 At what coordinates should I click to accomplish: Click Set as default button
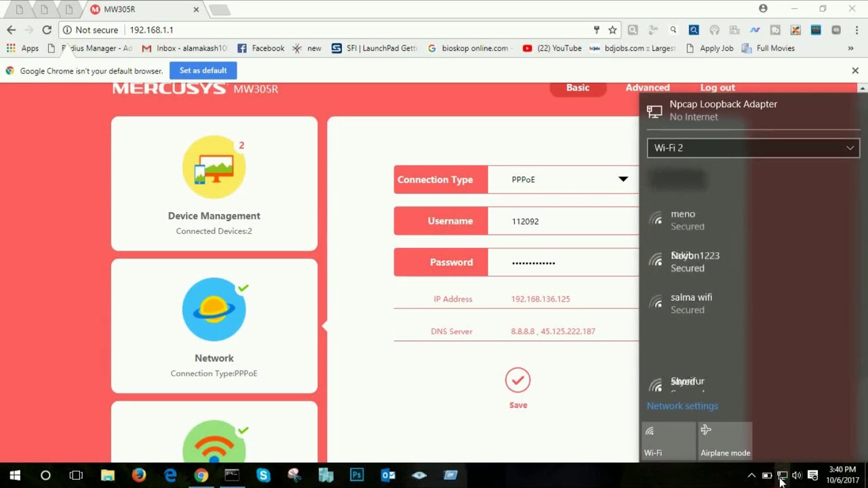click(x=203, y=70)
